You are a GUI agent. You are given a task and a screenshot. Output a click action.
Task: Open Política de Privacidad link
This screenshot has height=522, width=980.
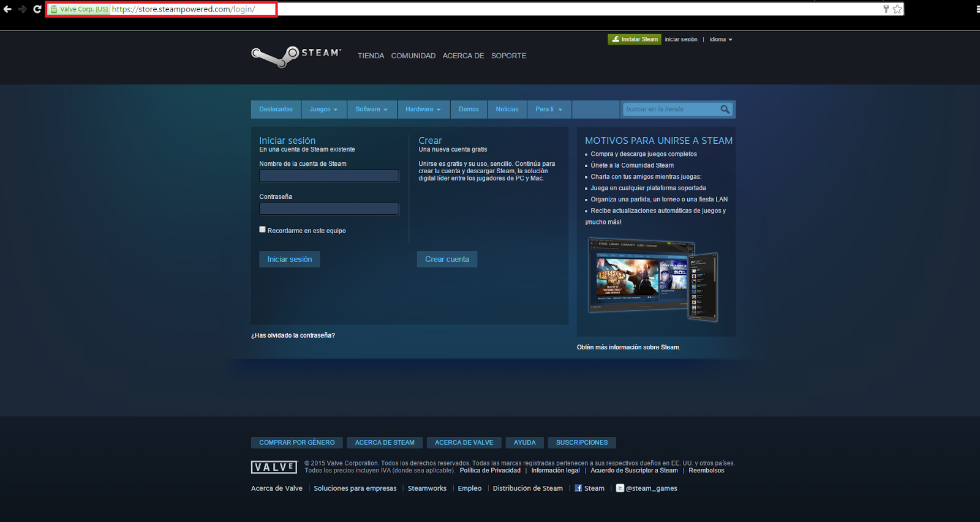490,471
